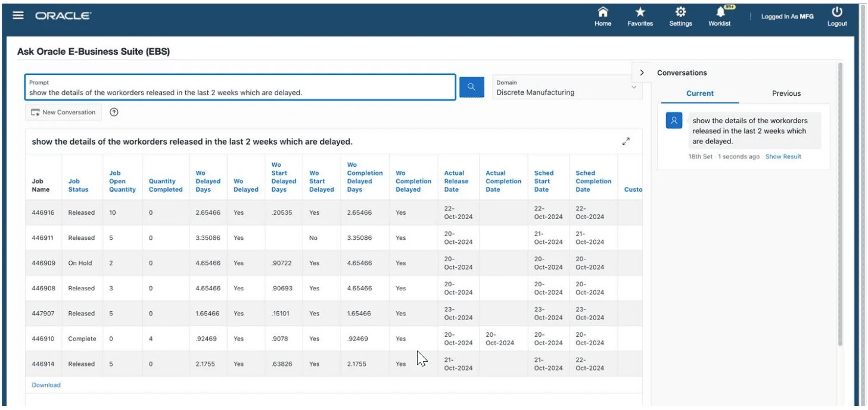
Task: Collapse the Conversations panel chevron
Action: point(642,73)
